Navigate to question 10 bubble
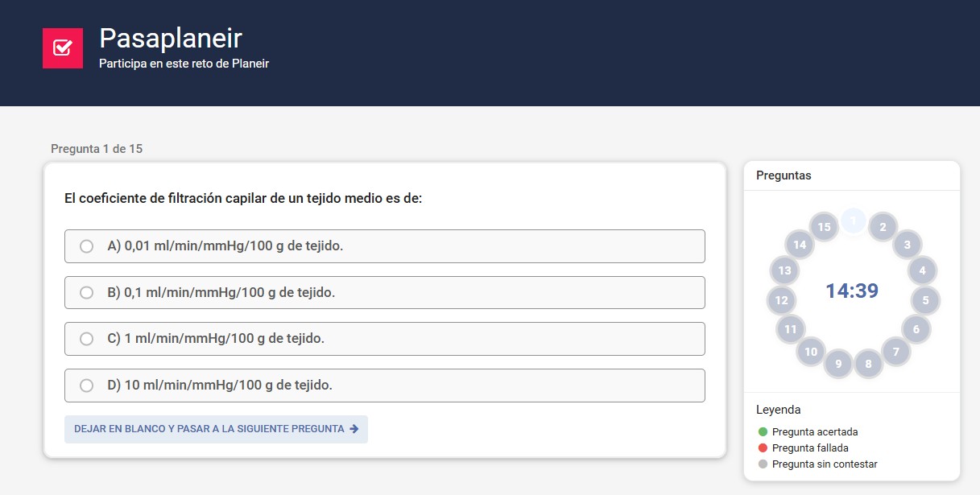 point(811,352)
